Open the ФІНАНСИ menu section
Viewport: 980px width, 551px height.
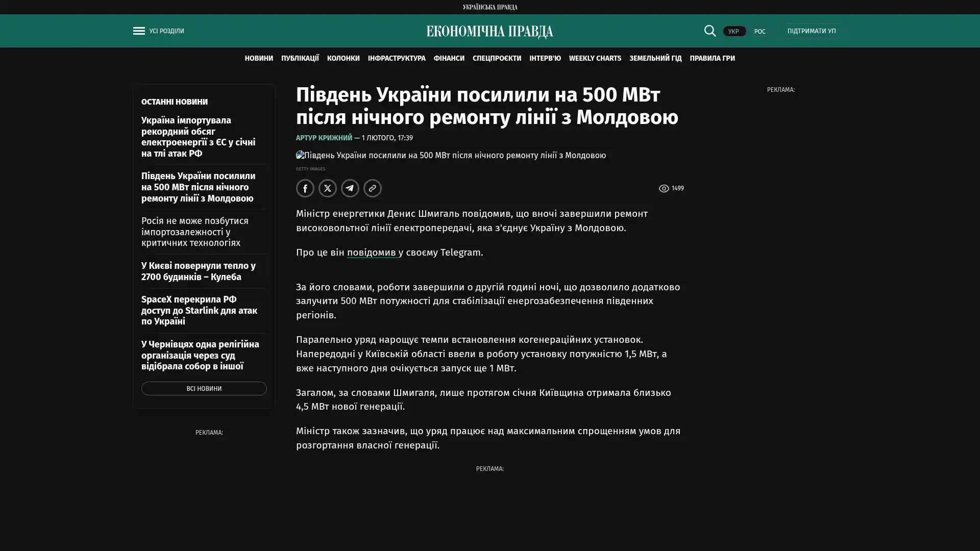coord(449,58)
